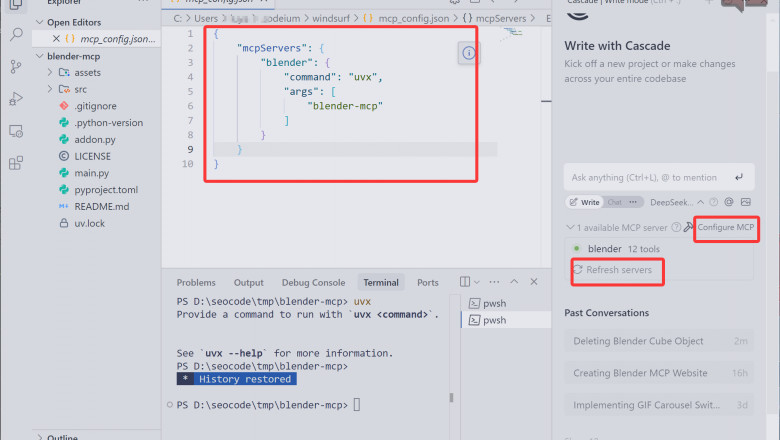The height and width of the screenshot is (440, 780).
Task: Open Implementing GIF Carousel conversation
Action: point(659,405)
